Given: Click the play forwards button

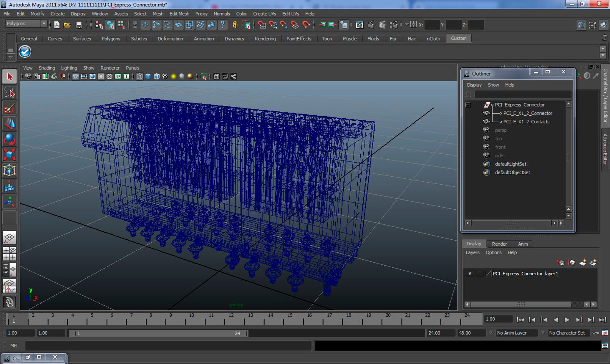Looking at the screenshot, I should pyautogui.click(x=567, y=320).
